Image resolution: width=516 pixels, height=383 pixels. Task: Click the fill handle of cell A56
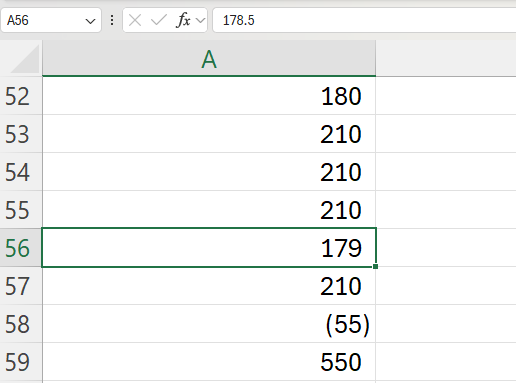[x=375, y=266]
